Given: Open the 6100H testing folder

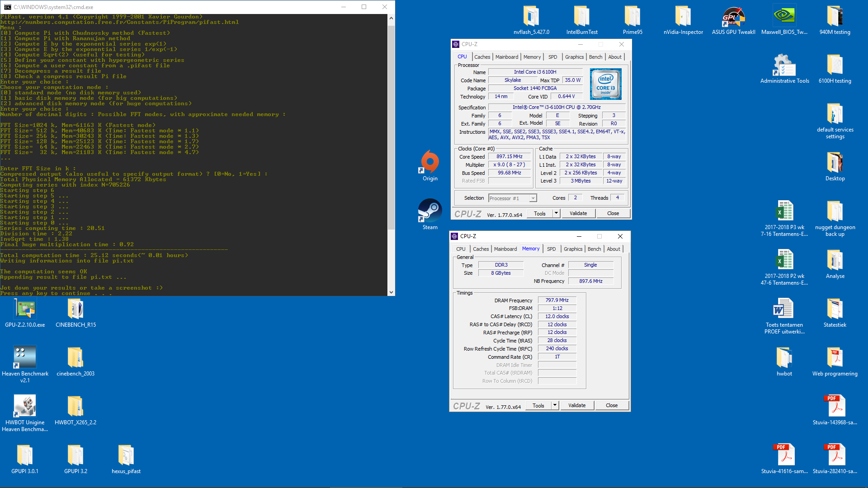Looking at the screenshot, I should pyautogui.click(x=835, y=69).
